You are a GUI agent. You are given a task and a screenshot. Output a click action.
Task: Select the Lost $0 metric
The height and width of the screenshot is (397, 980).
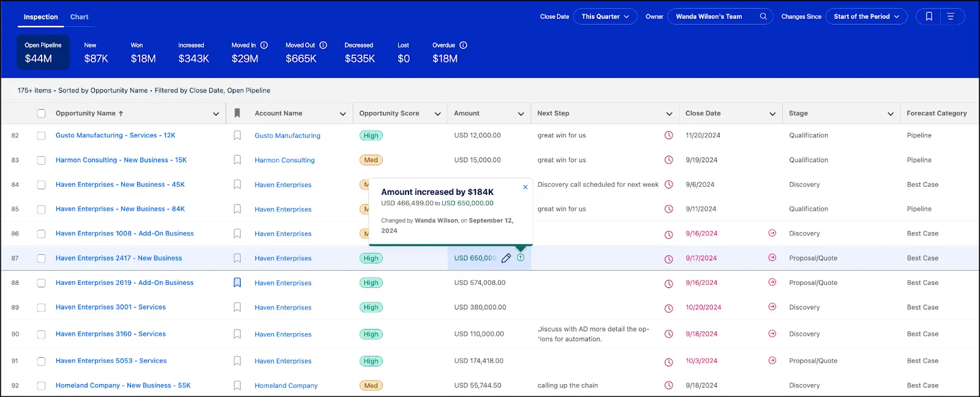tap(404, 52)
